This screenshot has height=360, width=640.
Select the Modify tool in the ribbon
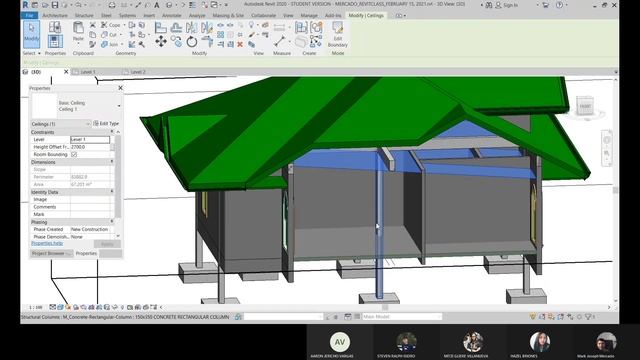pyautogui.click(x=31, y=33)
